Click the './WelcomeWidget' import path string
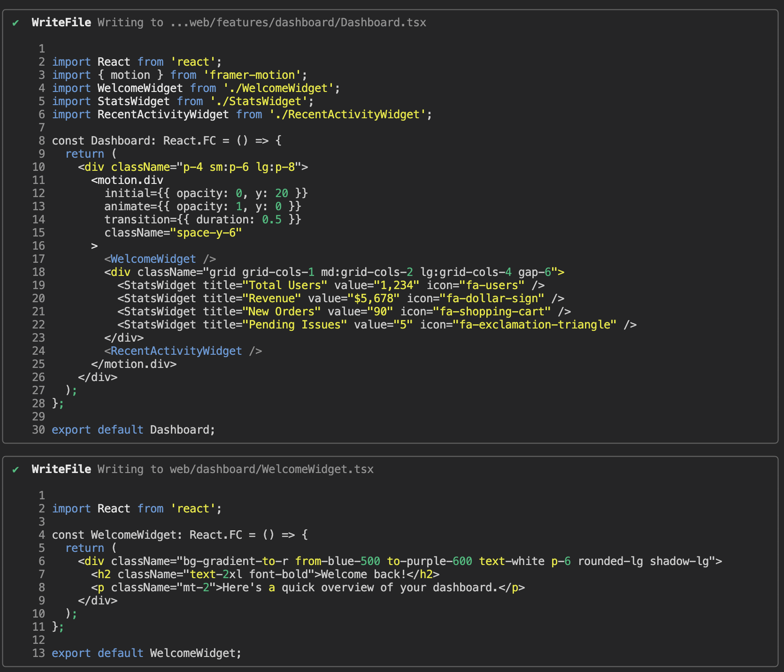This screenshot has height=672, width=784. point(278,88)
